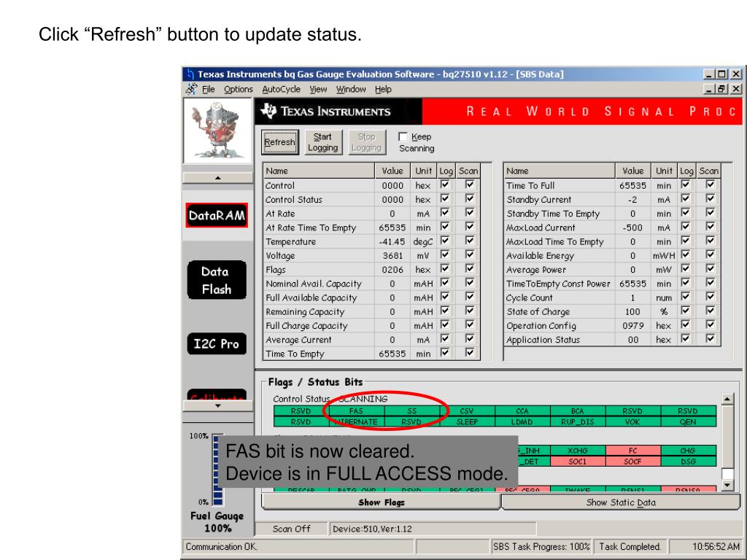The image size is (747, 560).
Task: Click the inner MDI restore button
Action: [722, 89]
